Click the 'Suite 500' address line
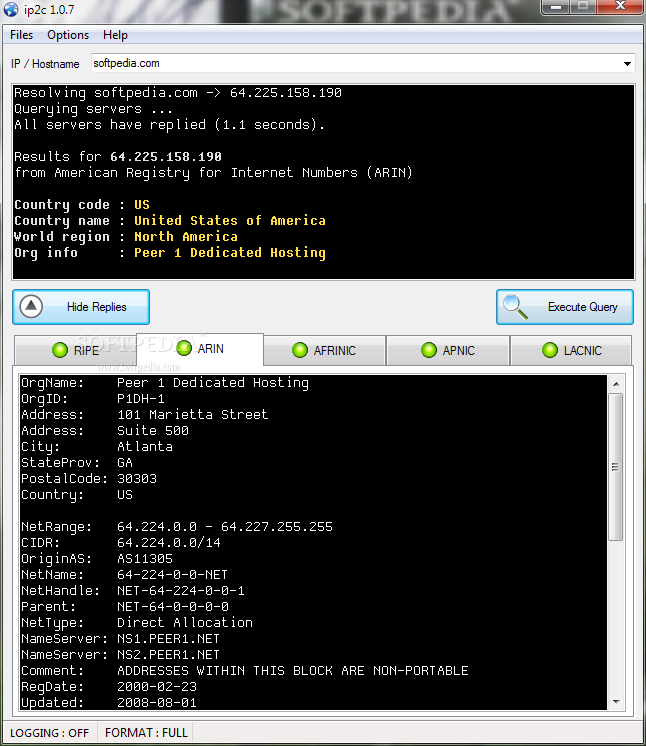 pos(153,431)
